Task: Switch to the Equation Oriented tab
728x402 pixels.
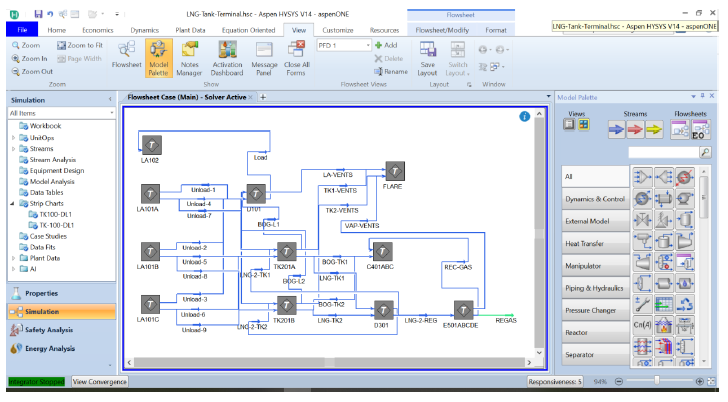Action: point(248,30)
